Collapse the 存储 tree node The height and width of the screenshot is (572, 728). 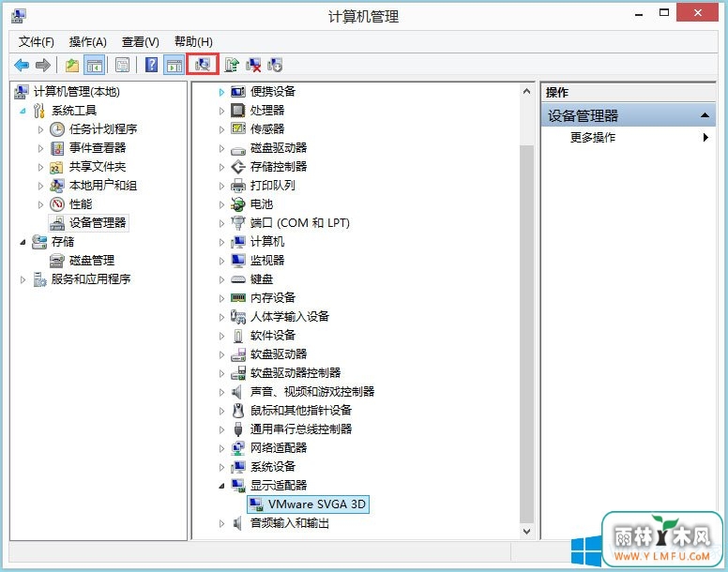[23, 242]
